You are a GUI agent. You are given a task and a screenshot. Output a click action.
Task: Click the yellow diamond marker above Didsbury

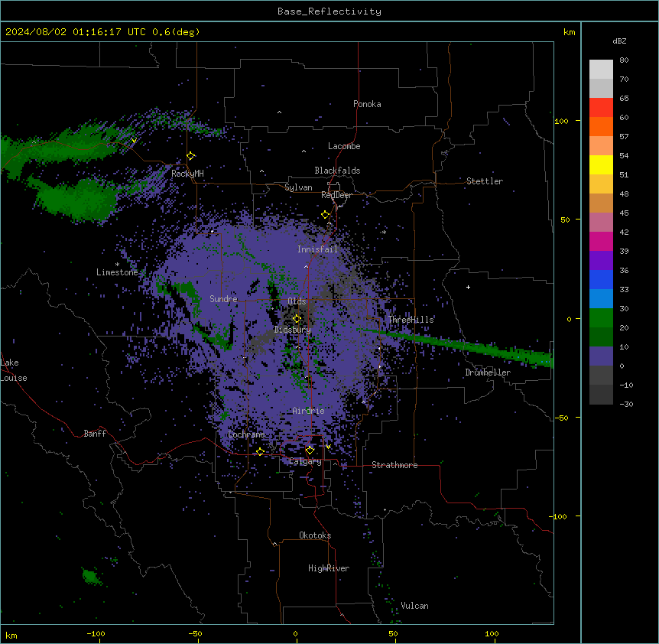click(297, 319)
